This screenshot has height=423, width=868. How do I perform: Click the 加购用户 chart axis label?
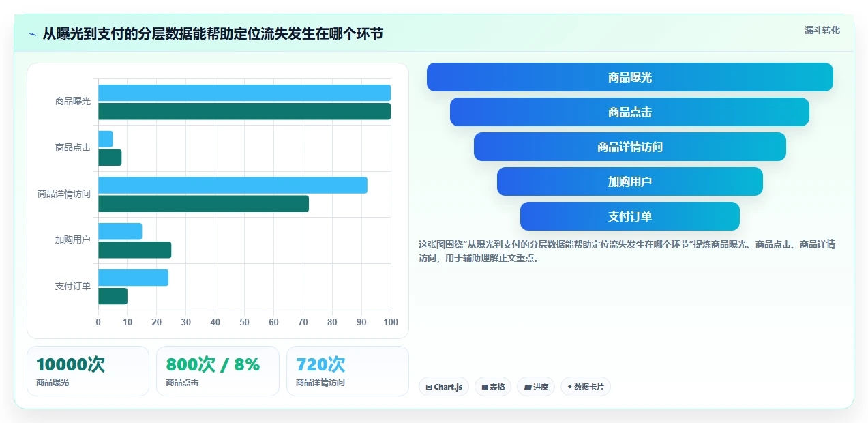73,239
